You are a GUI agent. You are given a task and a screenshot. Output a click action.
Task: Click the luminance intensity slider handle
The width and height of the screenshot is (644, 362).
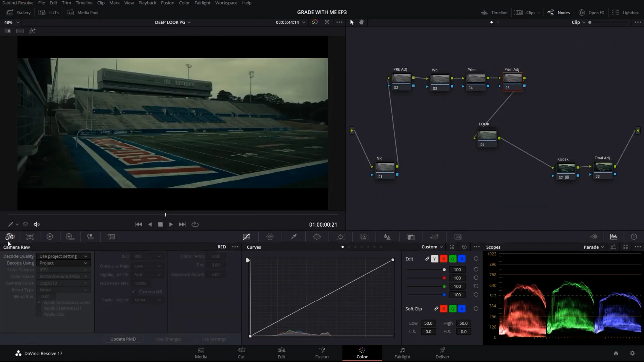[444, 270]
